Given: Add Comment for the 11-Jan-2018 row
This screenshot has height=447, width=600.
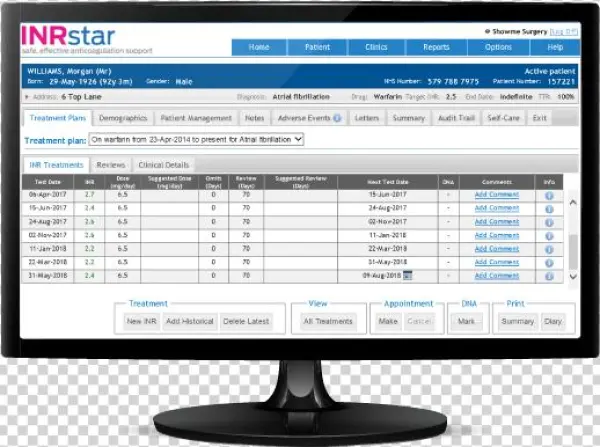Looking at the screenshot, I should [x=497, y=249].
